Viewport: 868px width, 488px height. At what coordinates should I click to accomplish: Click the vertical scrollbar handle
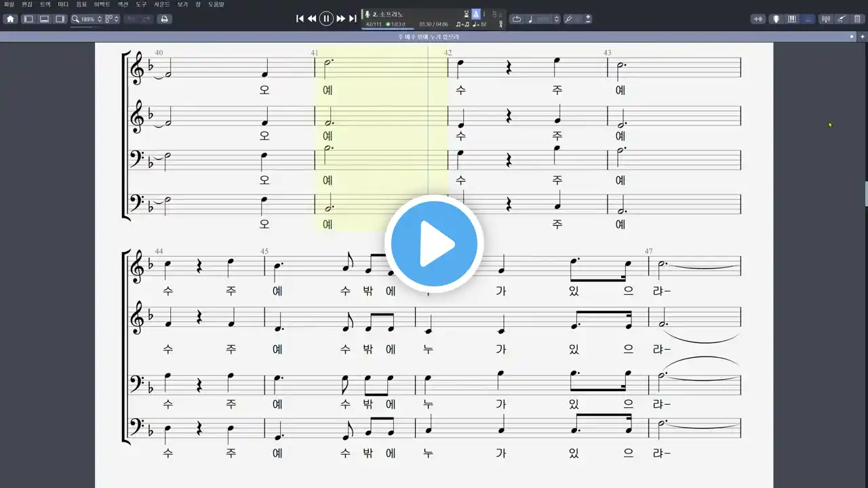pyautogui.click(x=865, y=193)
